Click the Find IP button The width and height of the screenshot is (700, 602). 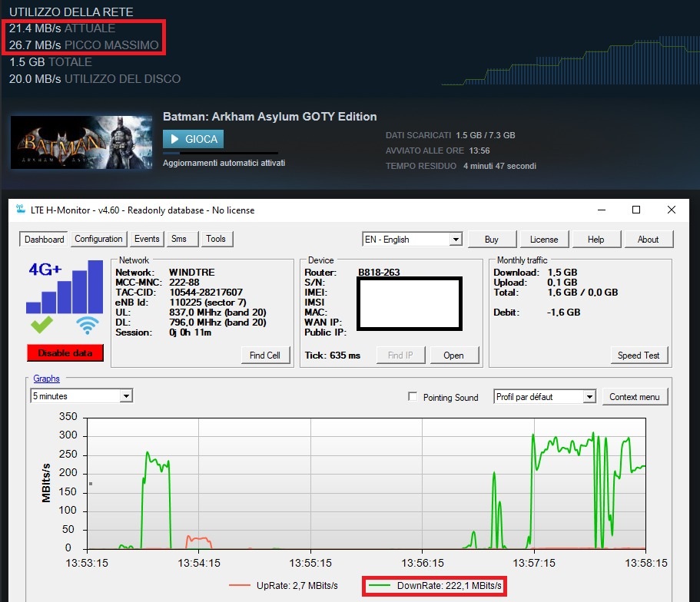(400, 356)
